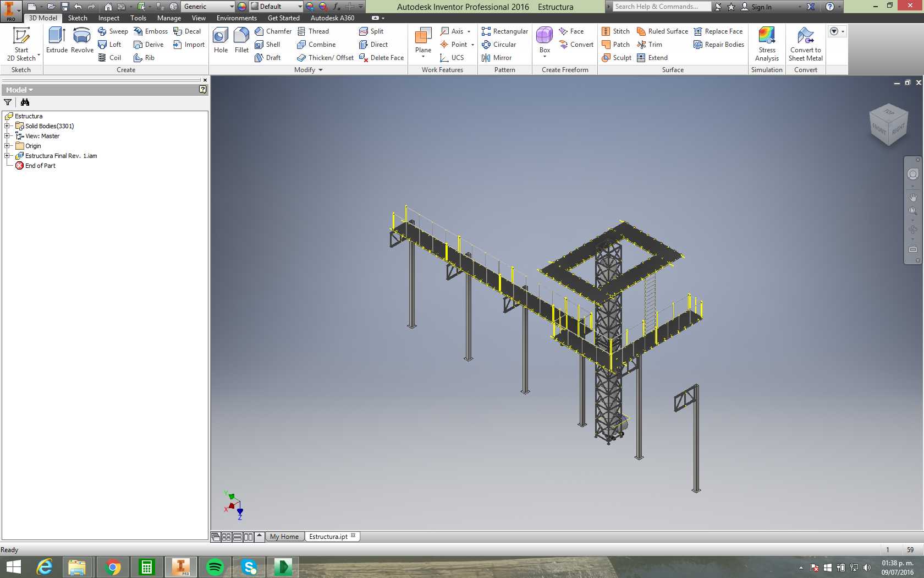Open Inventor help question mark
Image resolution: width=924 pixels, height=578 pixels.
click(830, 7)
